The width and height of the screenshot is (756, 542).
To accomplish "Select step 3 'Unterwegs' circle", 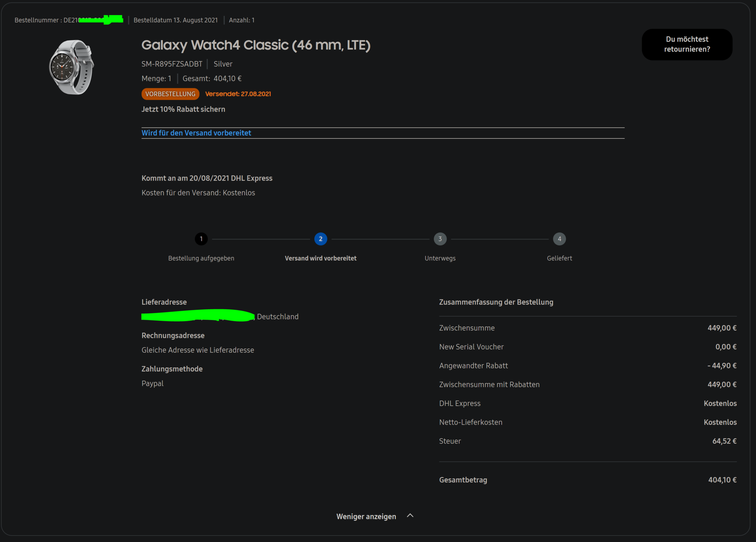I will [x=440, y=239].
